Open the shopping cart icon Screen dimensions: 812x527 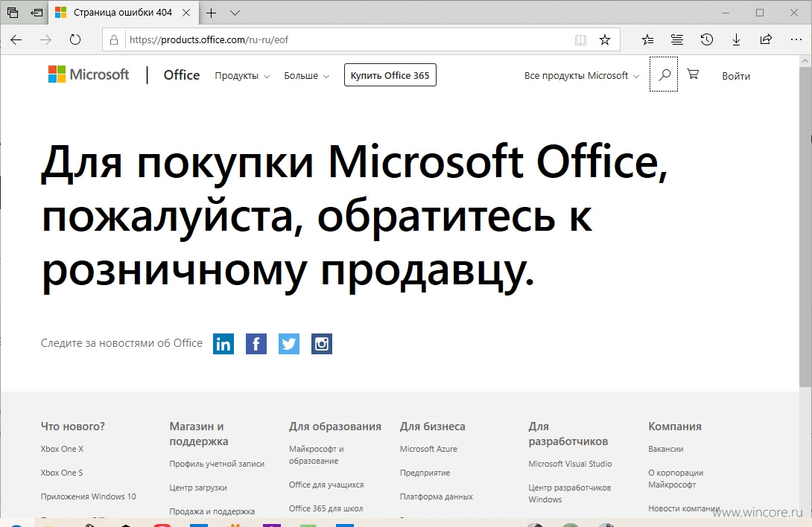point(693,74)
